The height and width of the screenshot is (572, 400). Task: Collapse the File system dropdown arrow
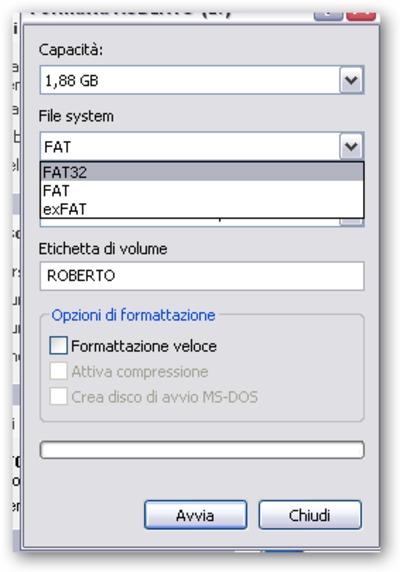point(351,146)
